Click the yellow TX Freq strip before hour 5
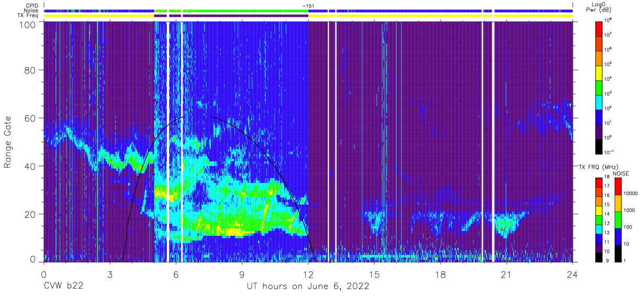 tap(99, 16)
